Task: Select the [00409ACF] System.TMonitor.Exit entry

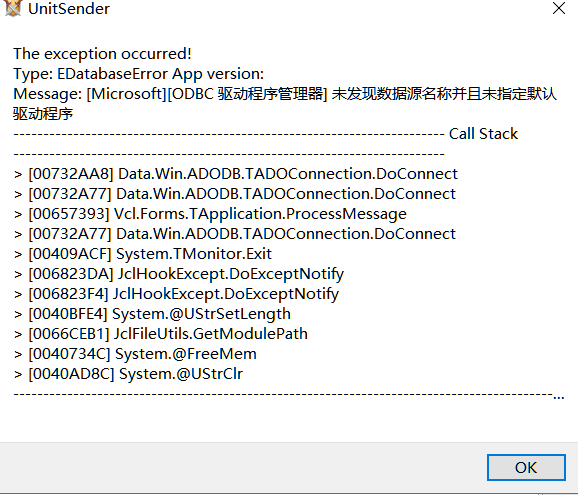Action: click(143, 254)
